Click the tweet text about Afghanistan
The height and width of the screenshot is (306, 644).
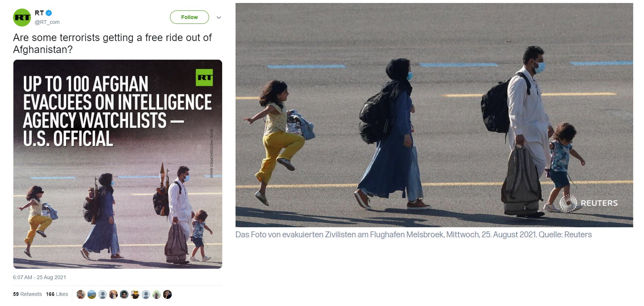pos(112,43)
